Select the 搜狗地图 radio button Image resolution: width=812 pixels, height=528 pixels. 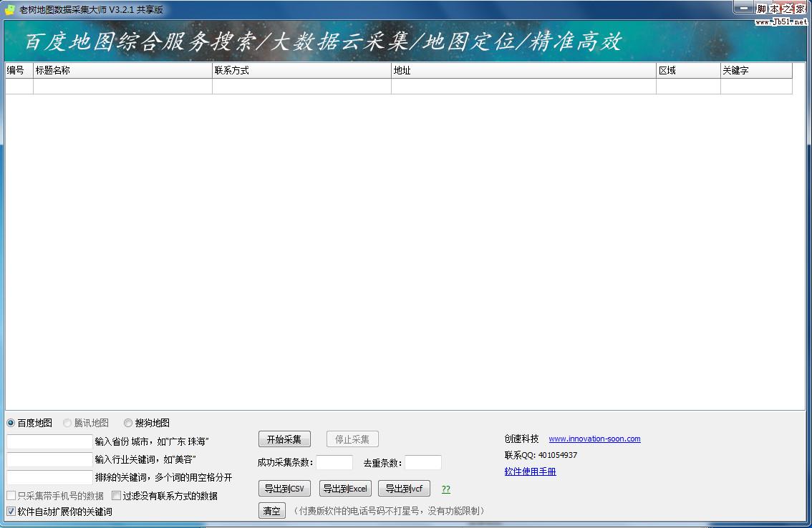tap(128, 423)
